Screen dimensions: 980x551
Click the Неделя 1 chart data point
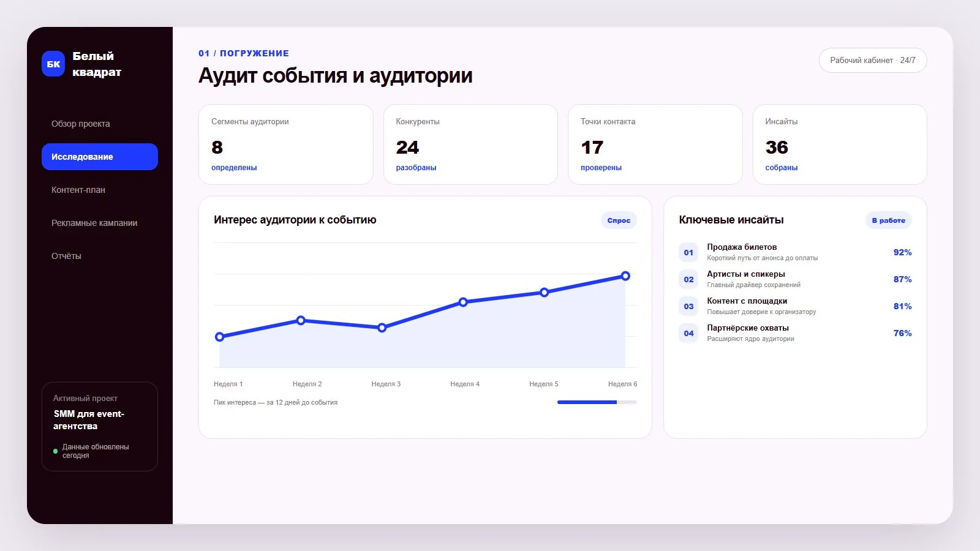point(220,337)
